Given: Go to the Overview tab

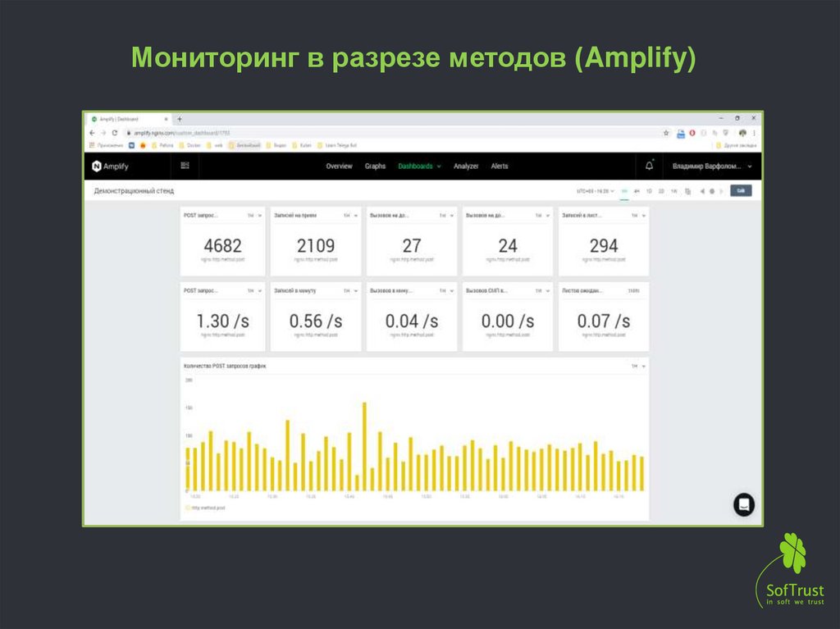Looking at the screenshot, I should pos(339,166).
